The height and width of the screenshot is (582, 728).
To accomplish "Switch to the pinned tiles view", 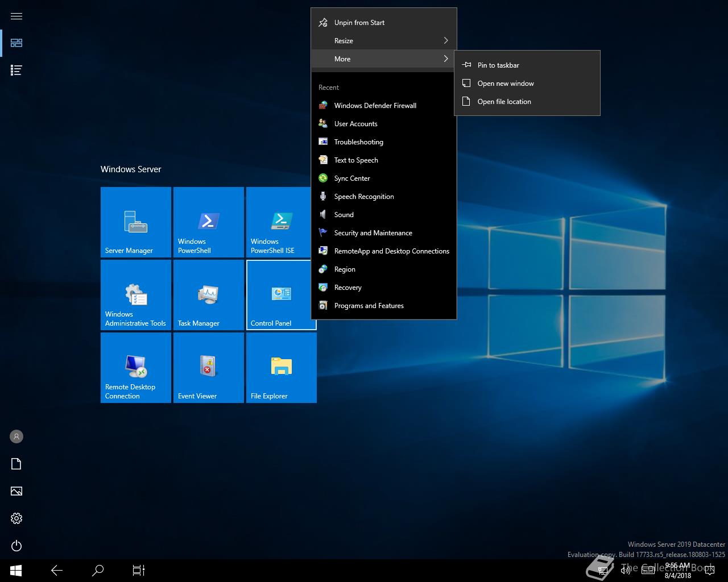I will pyautogui.click(x=16, y=43).
